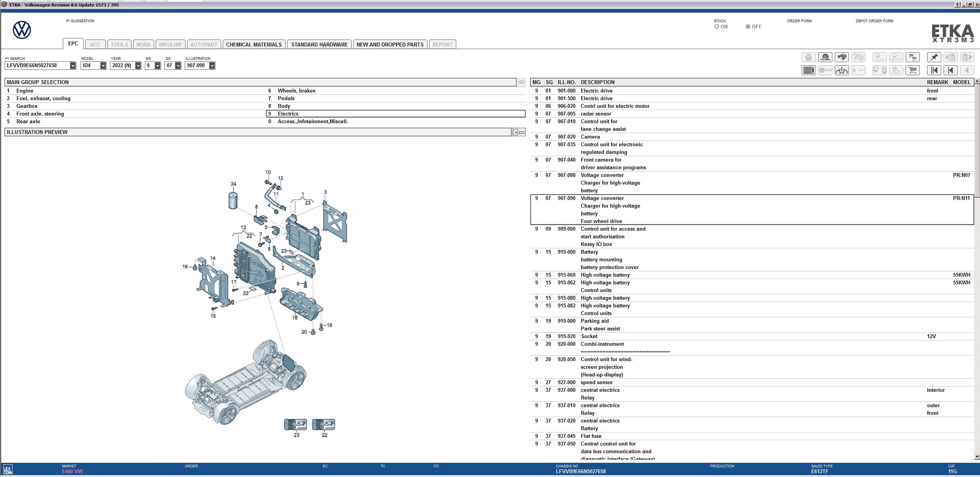980x477 pixels.
Task: Select main group 4 Front axle, steering
Action: click(135, 114)
